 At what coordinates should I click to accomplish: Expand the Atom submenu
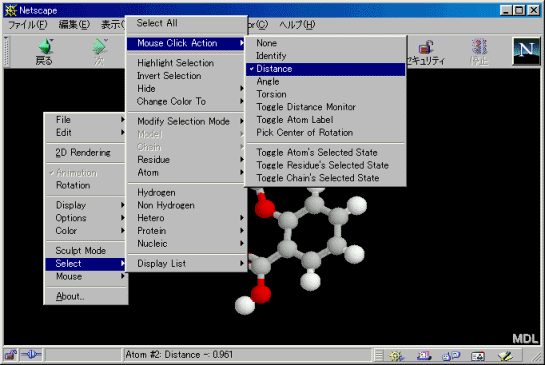pos(186,173)
